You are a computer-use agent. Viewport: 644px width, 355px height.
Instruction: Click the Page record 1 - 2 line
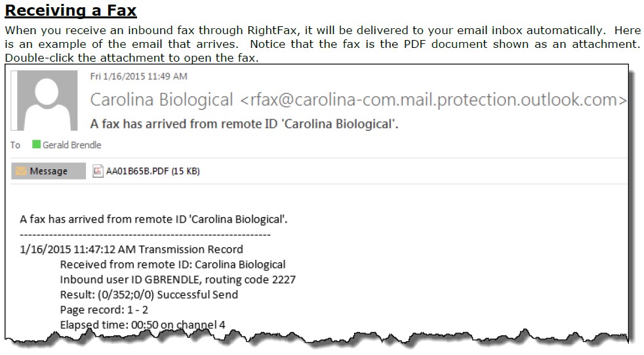[104, 310]
